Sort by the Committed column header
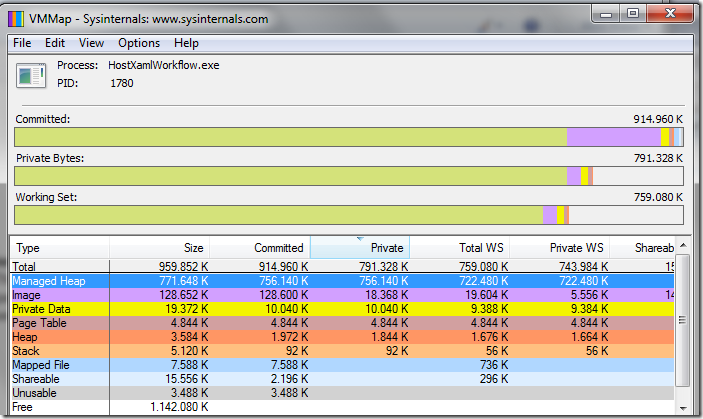The height and width of the screenshot is (419, 703). point(260,248)
